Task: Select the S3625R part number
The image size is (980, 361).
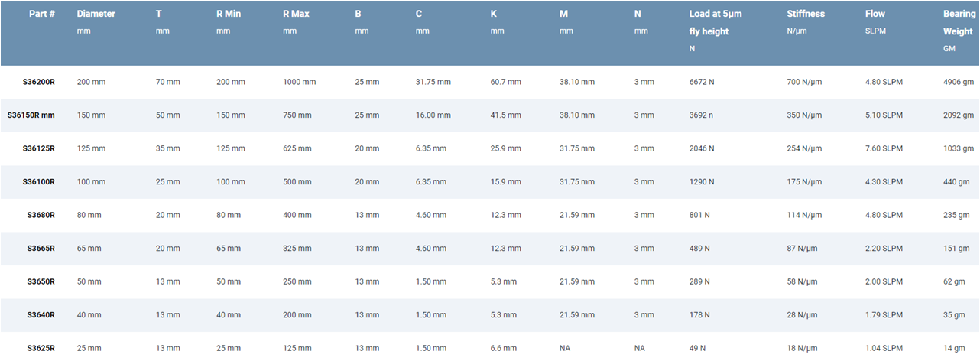Action: coord(41,348)
